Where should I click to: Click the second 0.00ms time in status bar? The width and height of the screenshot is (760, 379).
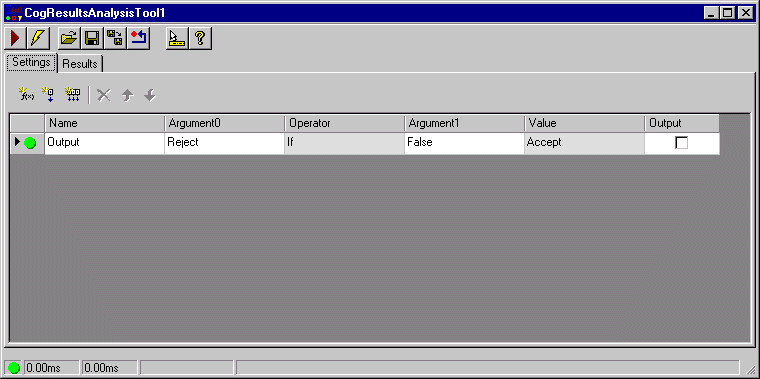point(110,368)
